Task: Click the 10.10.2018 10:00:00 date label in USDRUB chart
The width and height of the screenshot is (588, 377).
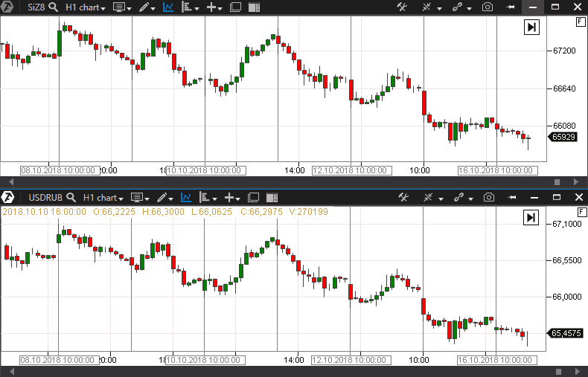Action: pyautogui.click(x=205, y=360)
